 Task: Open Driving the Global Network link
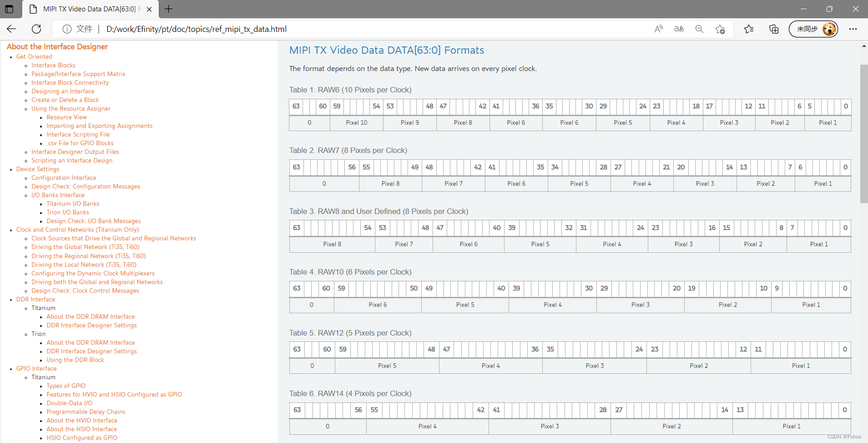86,247
